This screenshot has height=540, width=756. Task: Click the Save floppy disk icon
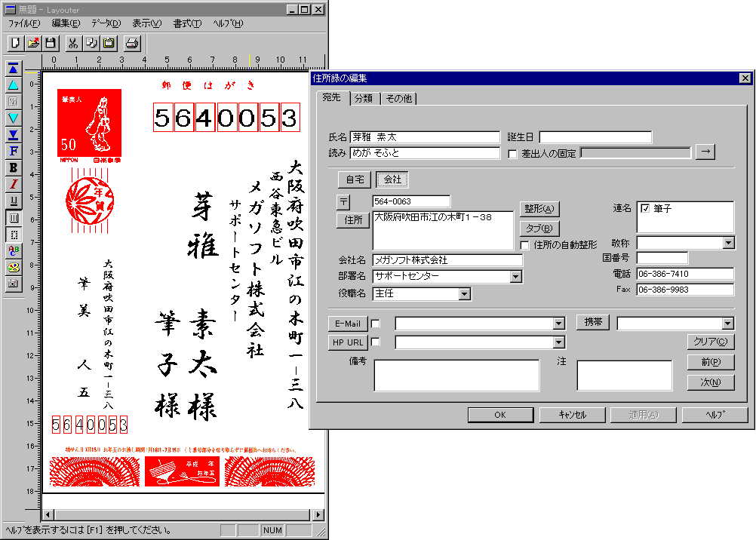point(51,43)
